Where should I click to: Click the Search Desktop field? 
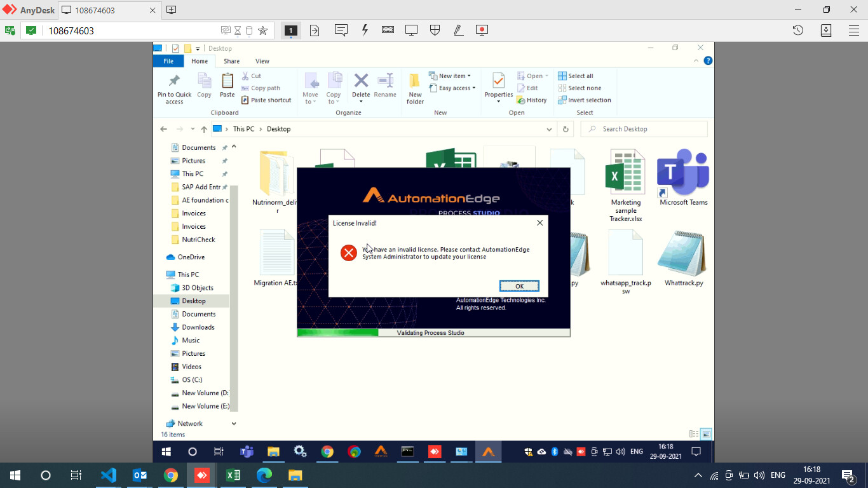pyautogui.click(x=644, y=129)
